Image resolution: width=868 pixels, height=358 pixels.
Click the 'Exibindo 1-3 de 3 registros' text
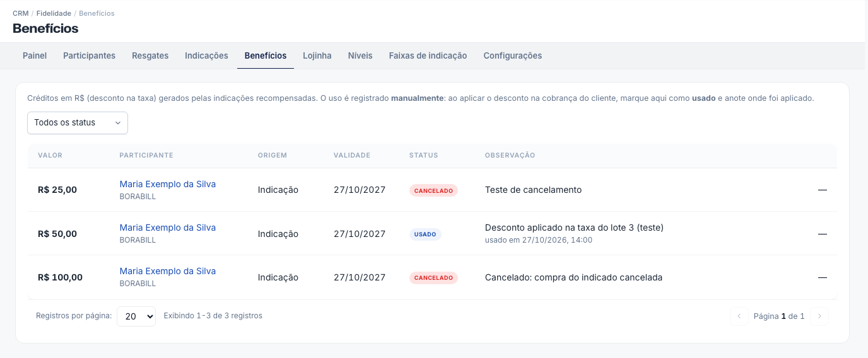[213, 316]
